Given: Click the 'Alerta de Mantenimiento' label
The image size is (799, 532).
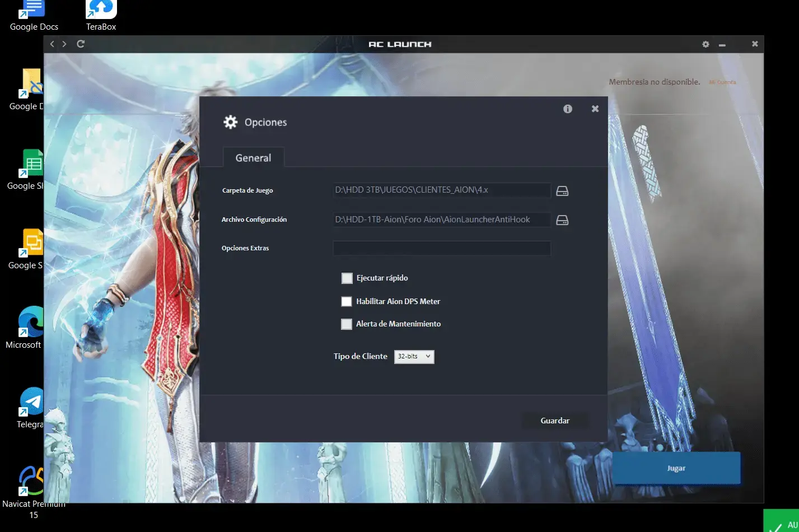Looking at the screenshot, I should (399, 324).
